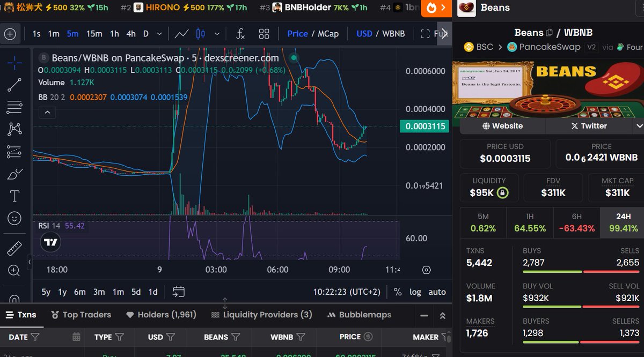Collapse the indicator legend chevron

click(47, 112)
